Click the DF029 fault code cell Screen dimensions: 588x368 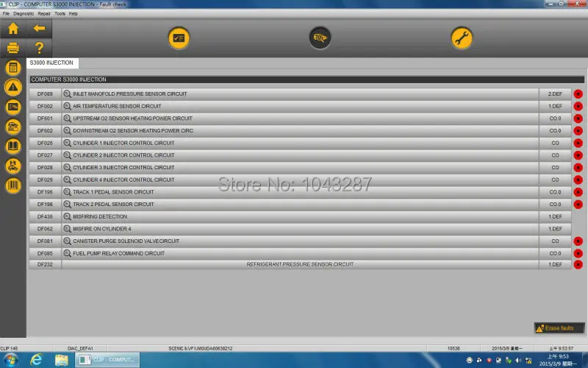[x=45, y=180]
